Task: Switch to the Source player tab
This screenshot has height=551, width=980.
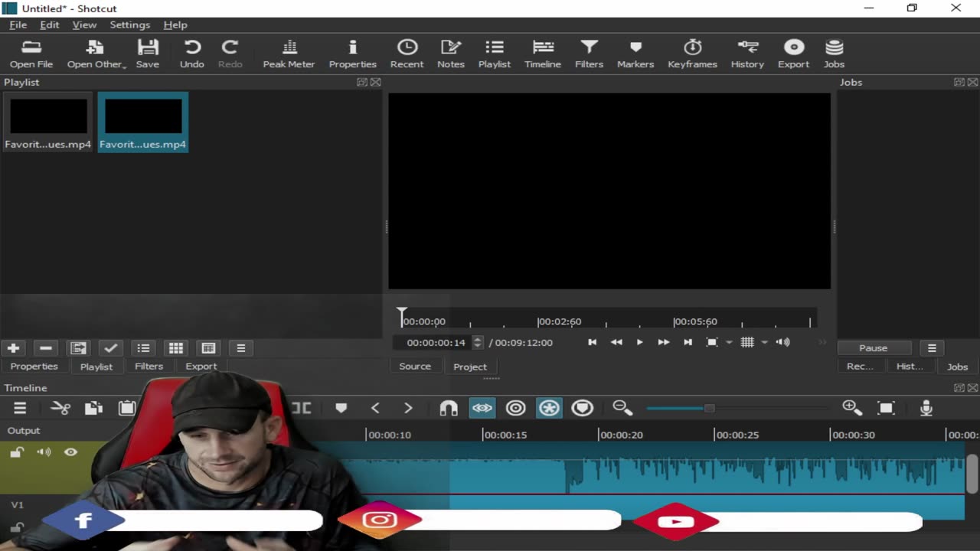Action: (415, 367)
